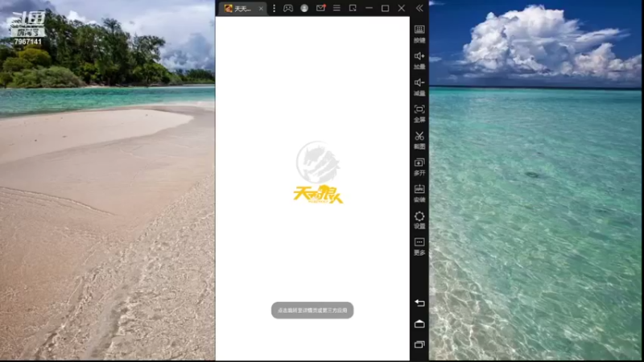Click the picture-in-picture window icon
Screen dimensions: 644x362
pos(353,8)
